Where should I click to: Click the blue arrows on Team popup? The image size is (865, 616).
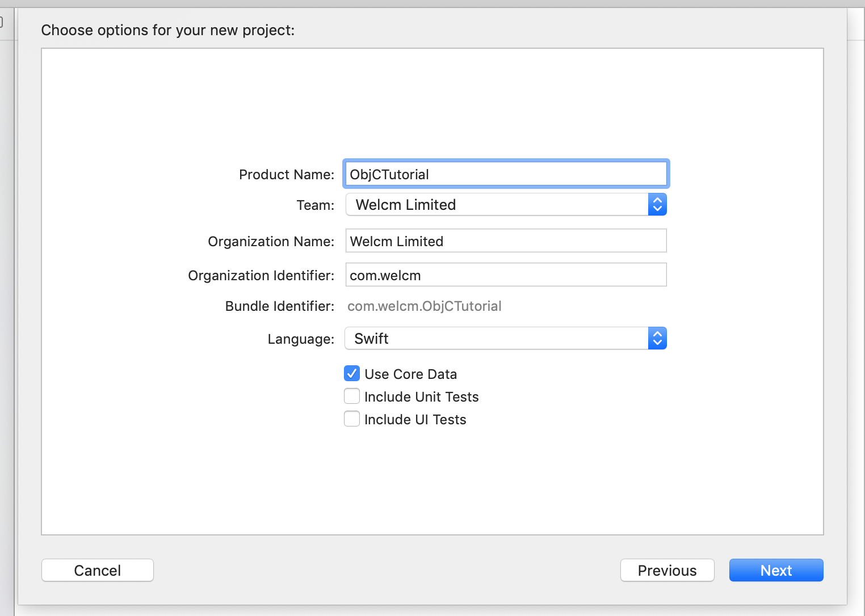point(657,205)
